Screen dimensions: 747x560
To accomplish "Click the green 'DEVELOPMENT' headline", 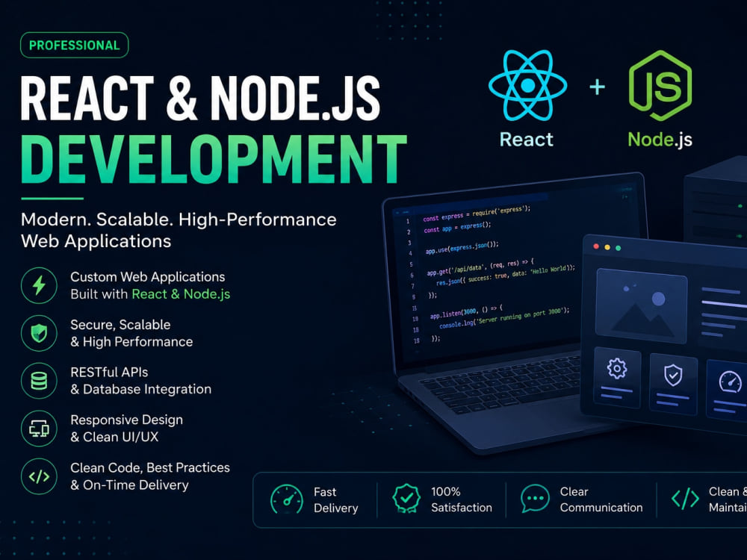I will pos(214,159).
